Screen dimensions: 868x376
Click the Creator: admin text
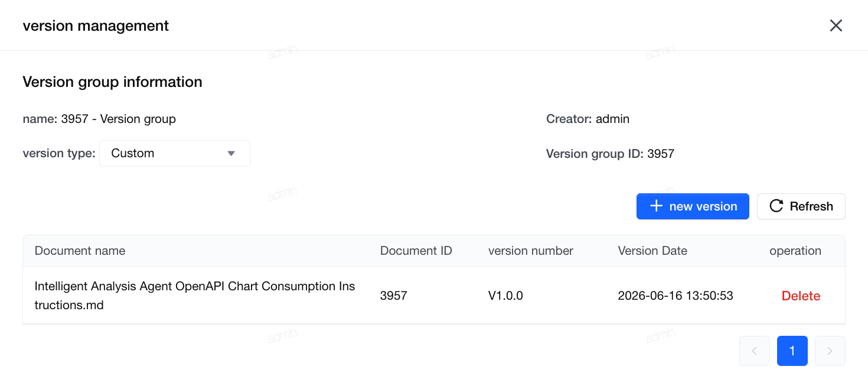click(x=588, y=119)
